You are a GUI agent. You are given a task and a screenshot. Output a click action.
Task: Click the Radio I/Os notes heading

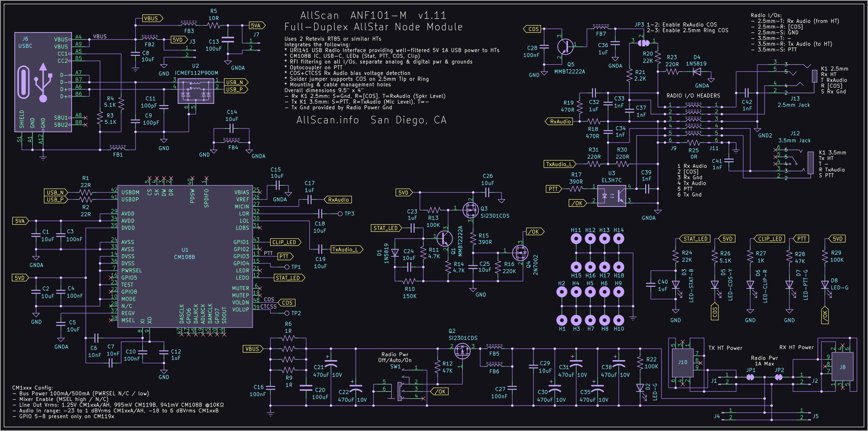(766, 15)
